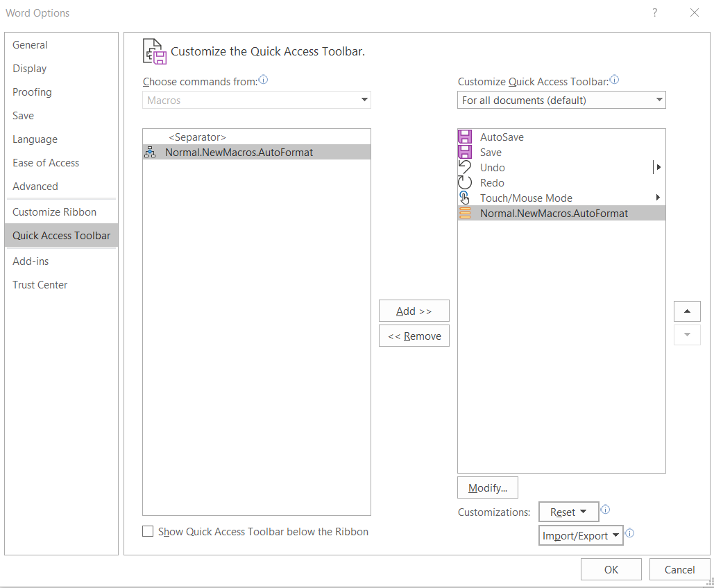The height and width of the screenshot is (588, 714).
Task: Click the Undo arrow icon
Action: (x=465, y=168)
